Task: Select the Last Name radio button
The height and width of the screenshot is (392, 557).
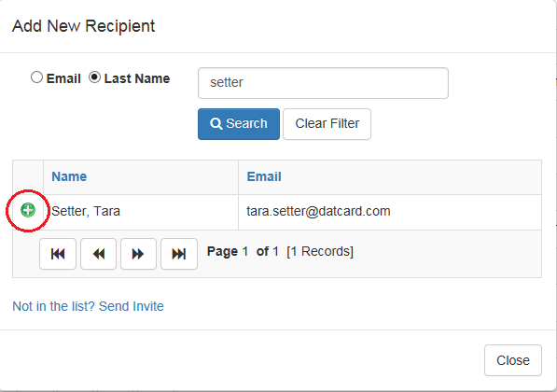Action: (x=94, y=77)
